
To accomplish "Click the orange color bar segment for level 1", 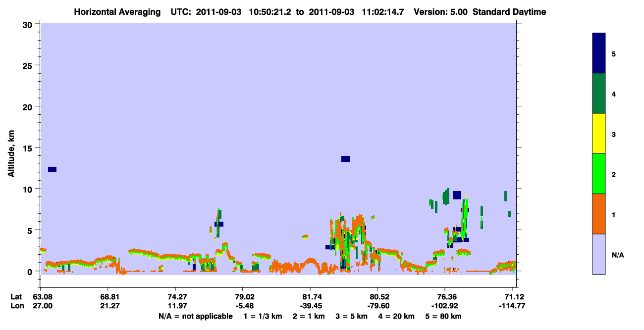I will pyautogui.click(x=599, y=214).
